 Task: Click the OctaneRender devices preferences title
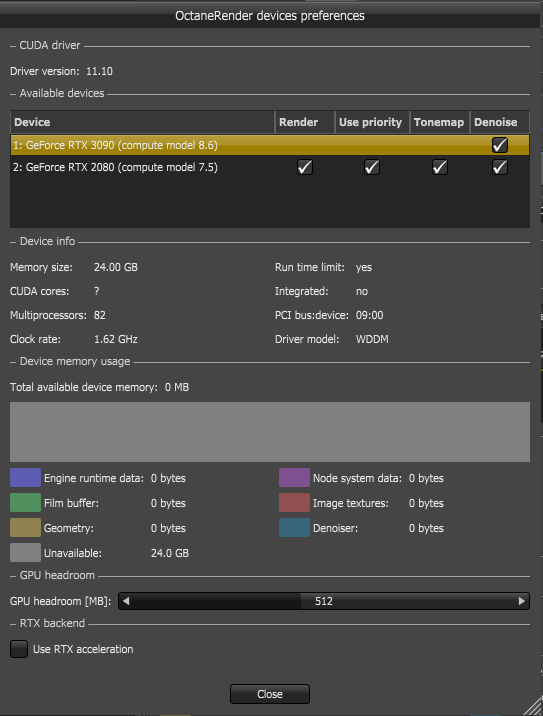click(x=270, y=16)
